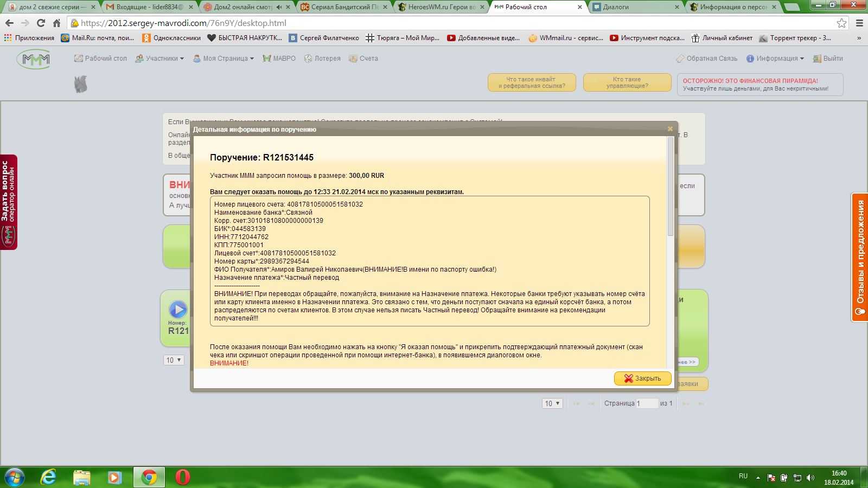Open Chrome menu hamburger icon
Image resolution: width=868 pixels, height=488 pixels.
[x=859, y=23]
